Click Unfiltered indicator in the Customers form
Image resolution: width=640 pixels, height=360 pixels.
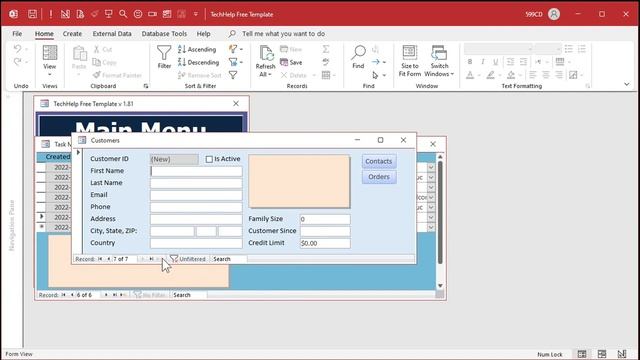click(x=188, y=259)
